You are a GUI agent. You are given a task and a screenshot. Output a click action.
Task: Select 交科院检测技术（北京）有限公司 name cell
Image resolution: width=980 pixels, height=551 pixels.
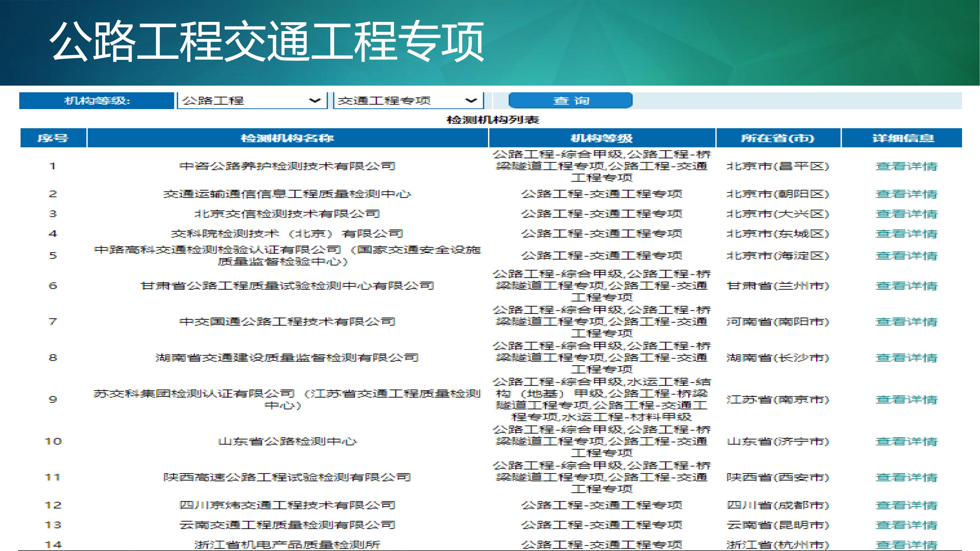click(287, 234)
